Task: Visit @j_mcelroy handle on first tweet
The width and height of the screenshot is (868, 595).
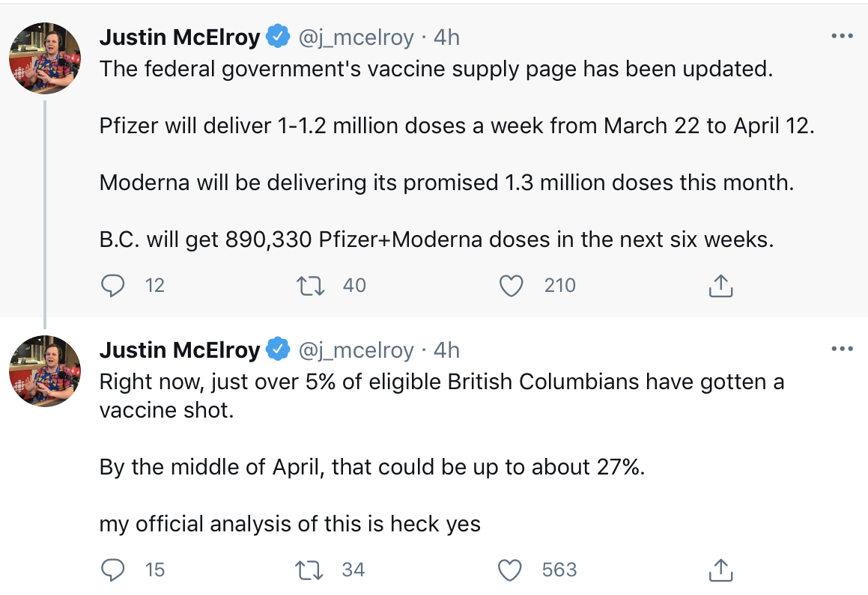Action: [x=356, y=37]
